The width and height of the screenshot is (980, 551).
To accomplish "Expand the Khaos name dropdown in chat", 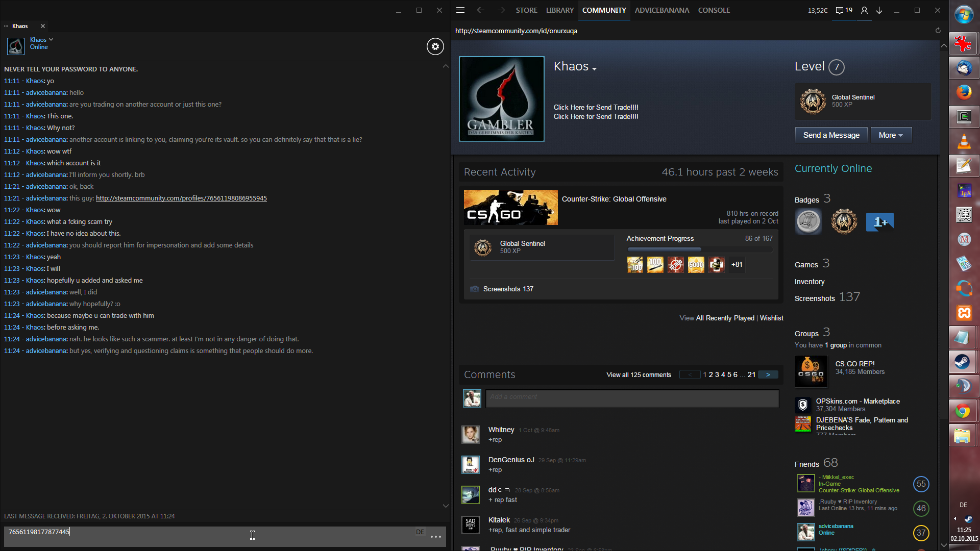I will click(x=51, y=39).
